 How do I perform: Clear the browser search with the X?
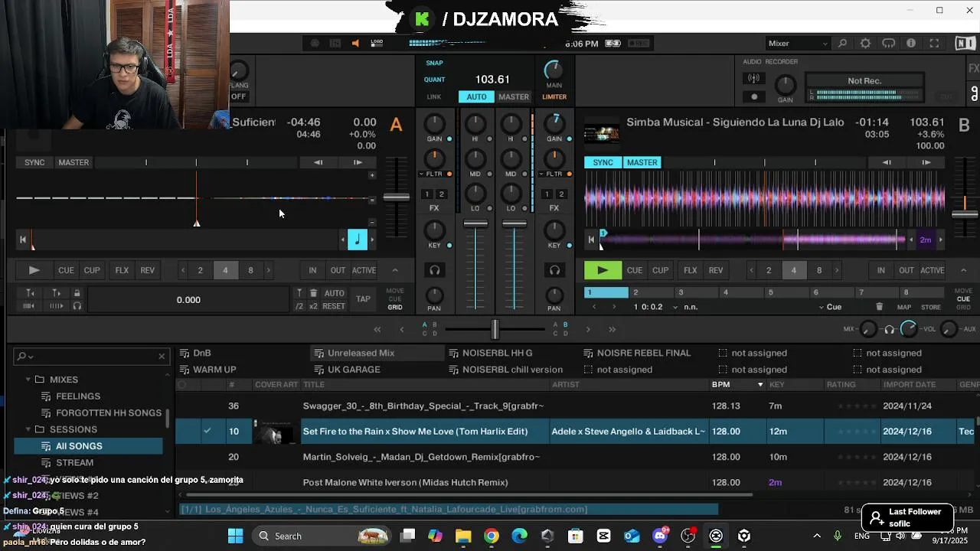(x=162, y=356)
